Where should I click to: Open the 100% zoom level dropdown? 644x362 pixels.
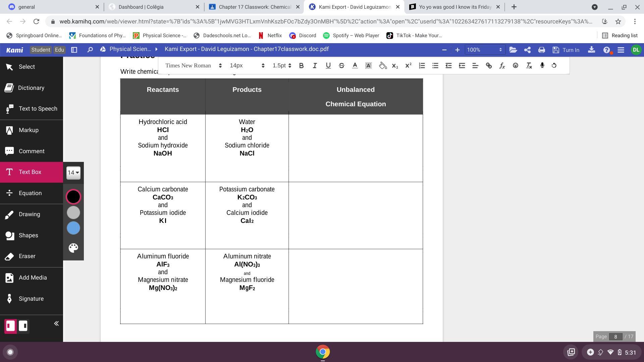(x=485, y=50)
